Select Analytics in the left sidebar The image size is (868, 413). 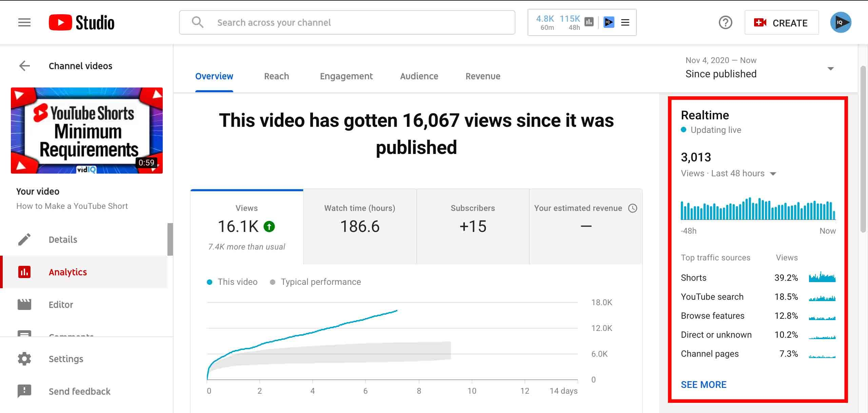[x=67, y=272]
